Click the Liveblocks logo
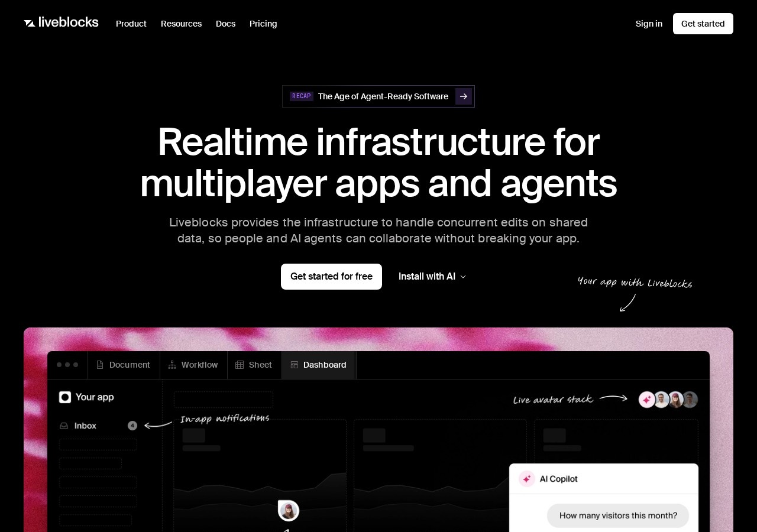Image resolution: width=757 pixels, height=532 pixels. [61, 22]
